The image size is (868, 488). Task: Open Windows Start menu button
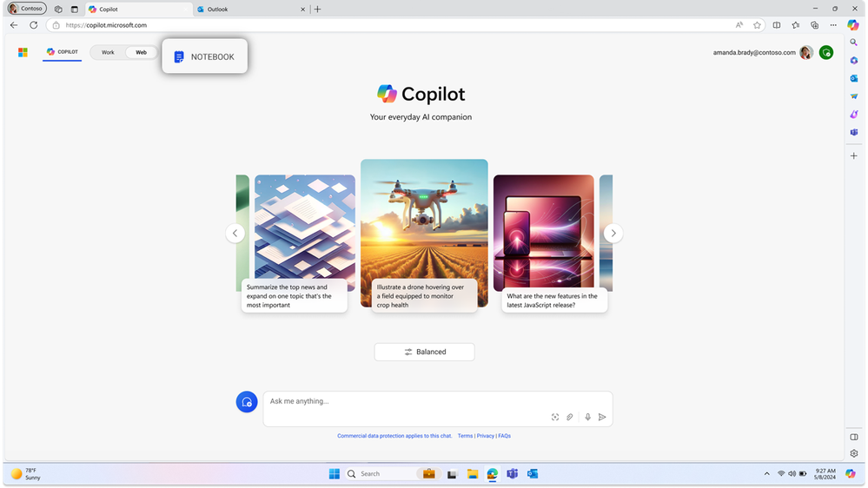click(335, 474)
